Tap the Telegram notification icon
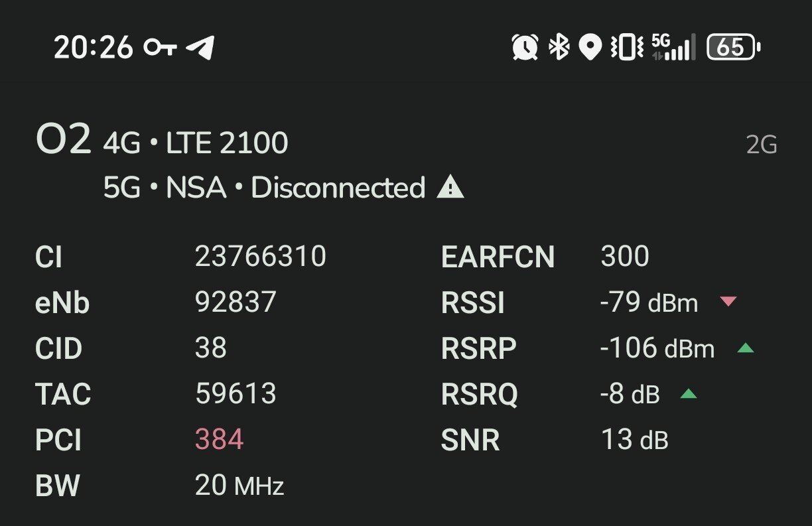 tap(200, 47)
